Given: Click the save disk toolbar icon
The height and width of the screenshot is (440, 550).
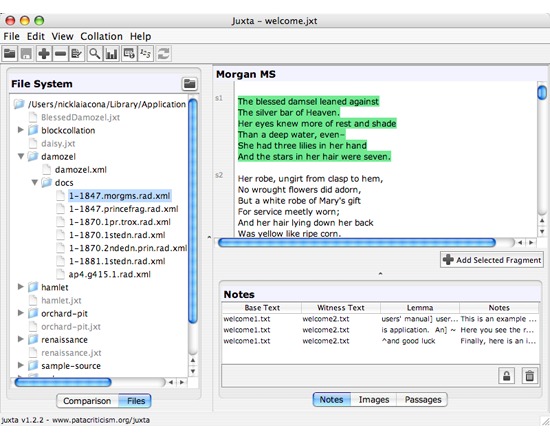Looking at the screenshot, I should click(x=26, y=54).
